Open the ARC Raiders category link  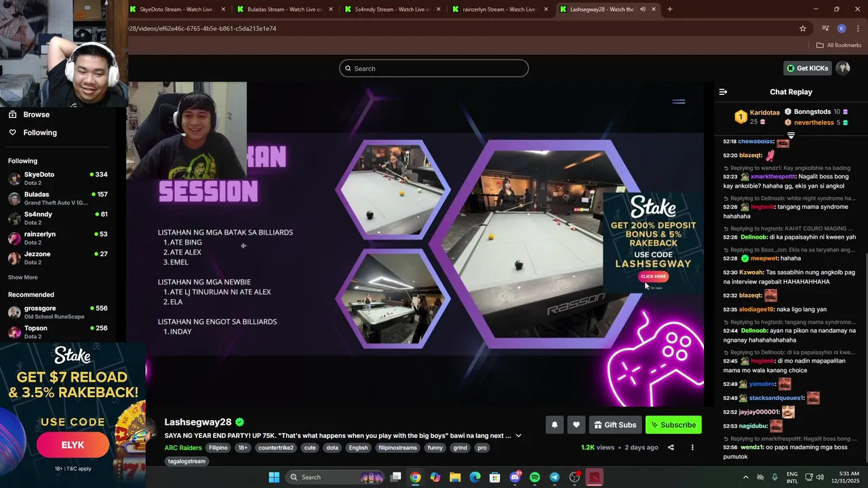click(x=183, y=447)
